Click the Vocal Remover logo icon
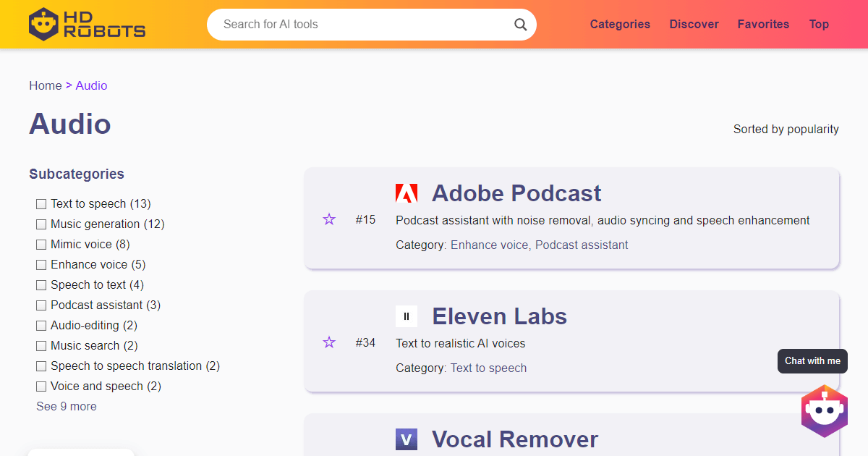This screenshot has width=868, height=456. (x=407, y=439)
